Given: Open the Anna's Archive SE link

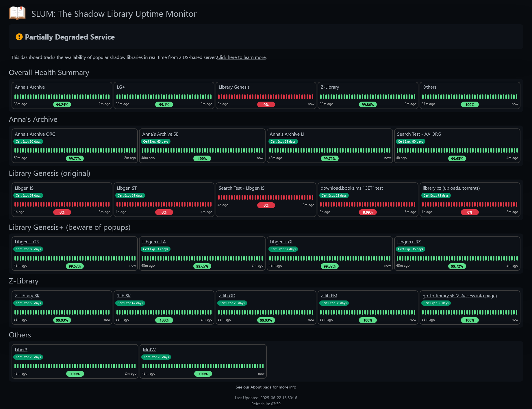Looking at the screenshot, I should point(160,134).
